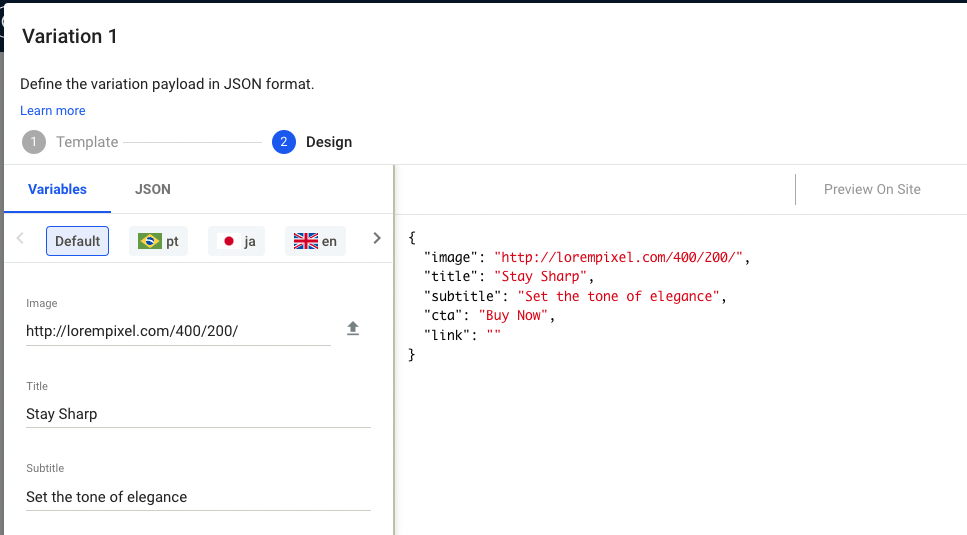The height and width of the screenshot is (535, 967).
Task: Switch to the Variables tab
Action: point(57,189)
